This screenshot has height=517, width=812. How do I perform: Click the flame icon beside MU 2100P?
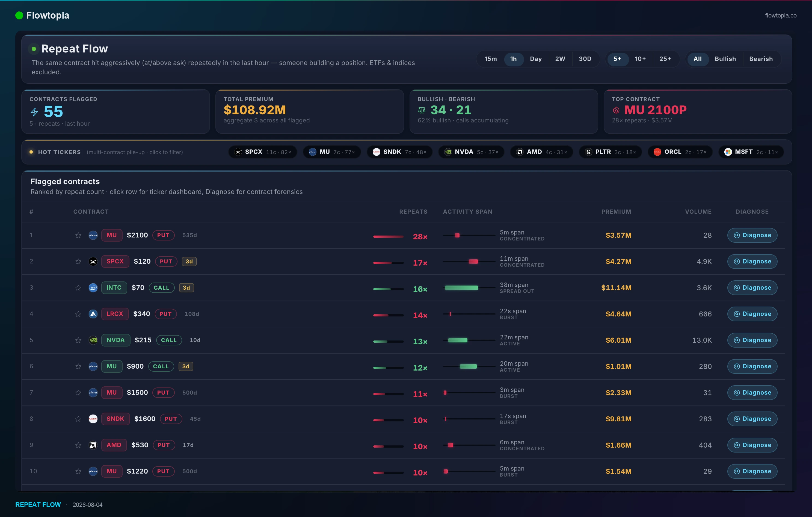[616, 110]
